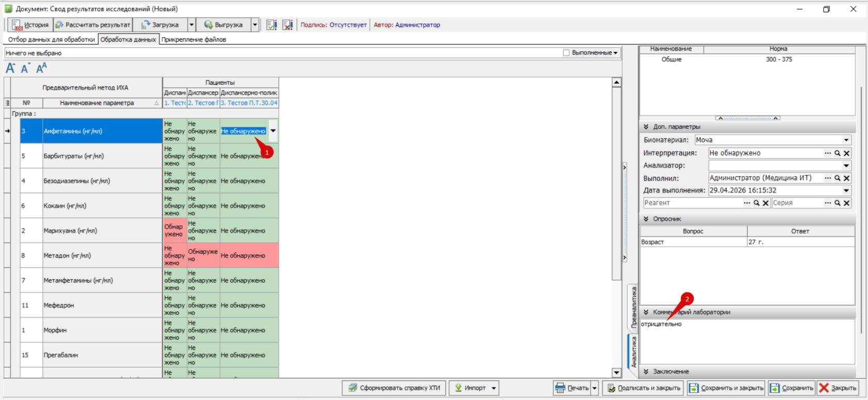Open the Биоматериал dropdown
The height and width of the screenshot is (400, 868).
(x=846, y=140)
